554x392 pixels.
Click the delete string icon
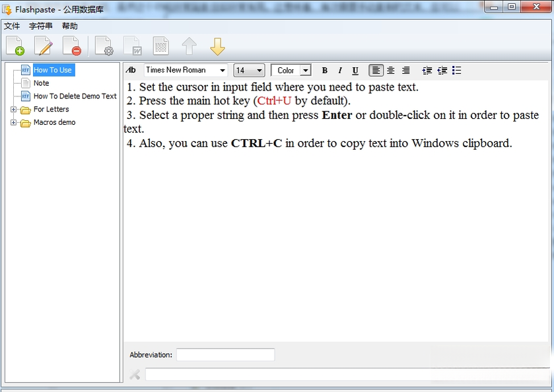tap(72, 46)
